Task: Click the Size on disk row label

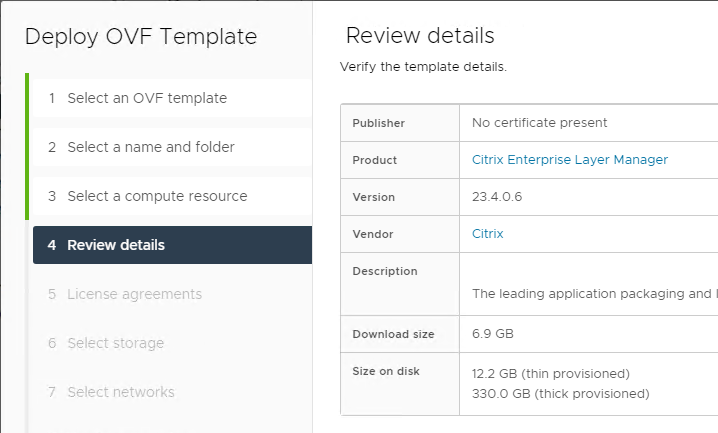Action: point(386,371)
